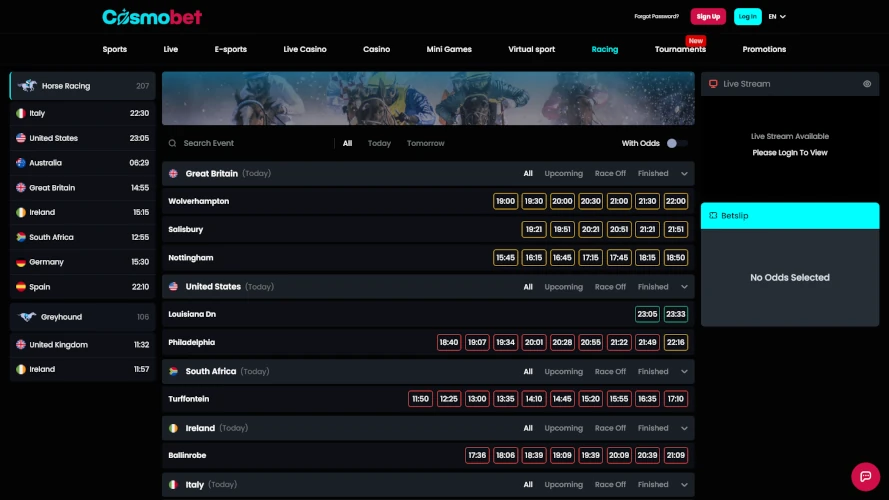Click the Greyhound dog icon

coord(27,316)
